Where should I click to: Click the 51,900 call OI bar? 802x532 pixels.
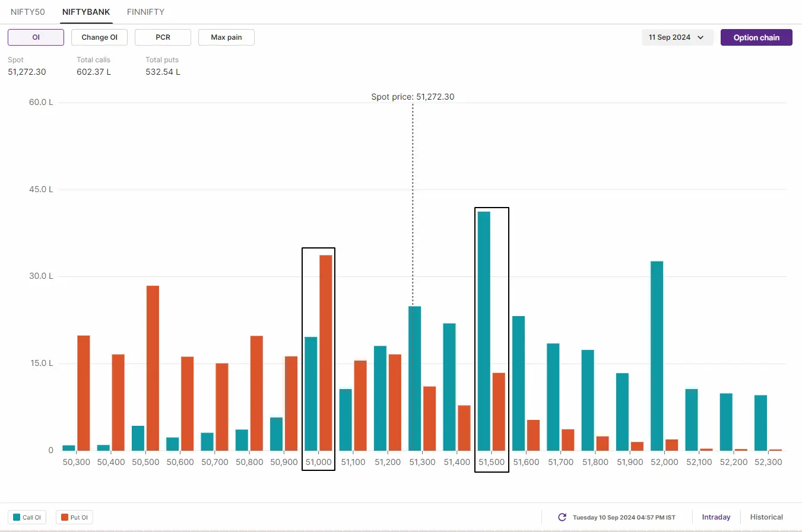click(x=622, y=412)
